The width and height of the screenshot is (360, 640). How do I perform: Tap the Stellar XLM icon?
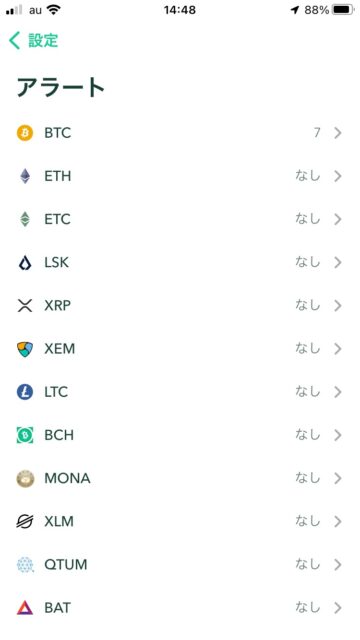coord(25,522)
